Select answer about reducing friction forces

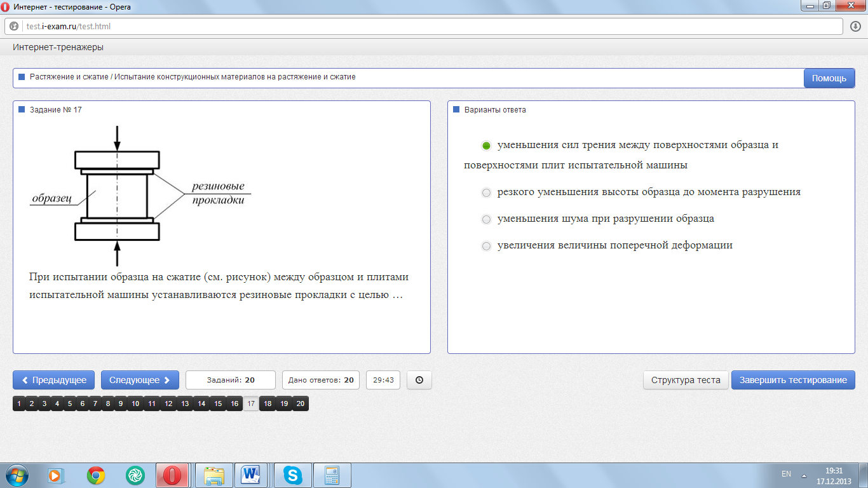tap(486, 146)
